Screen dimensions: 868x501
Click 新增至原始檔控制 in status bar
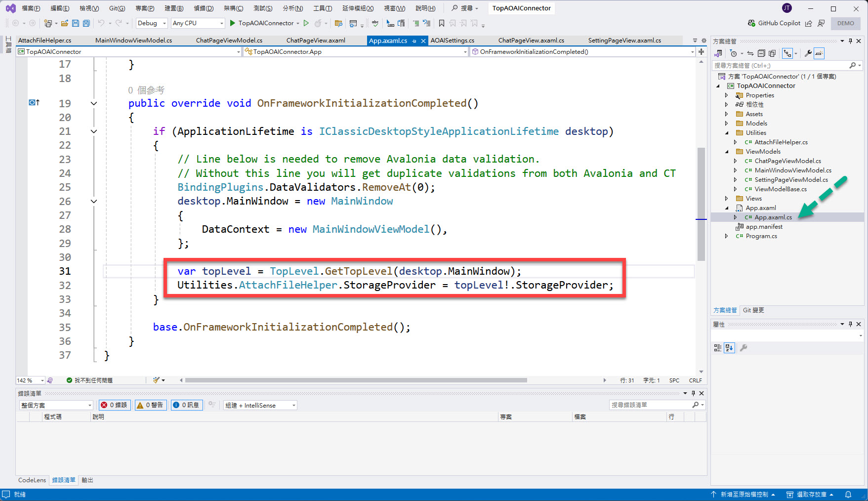pyautogui.click(x=743, y=495)
